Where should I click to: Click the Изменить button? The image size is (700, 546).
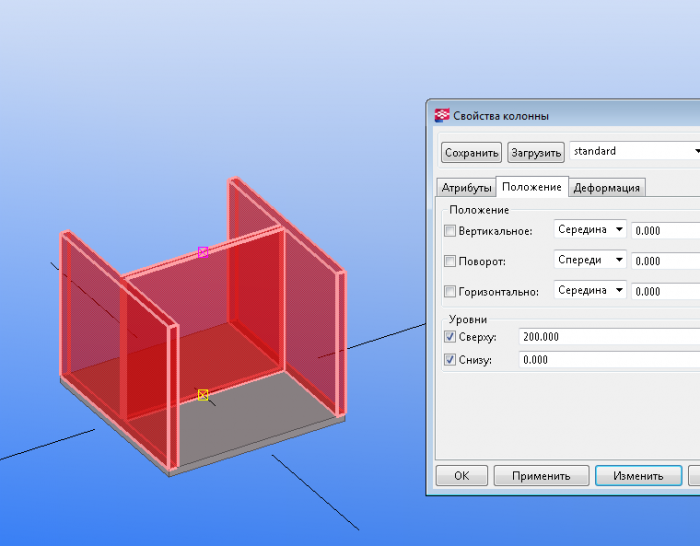click(638, 476)
